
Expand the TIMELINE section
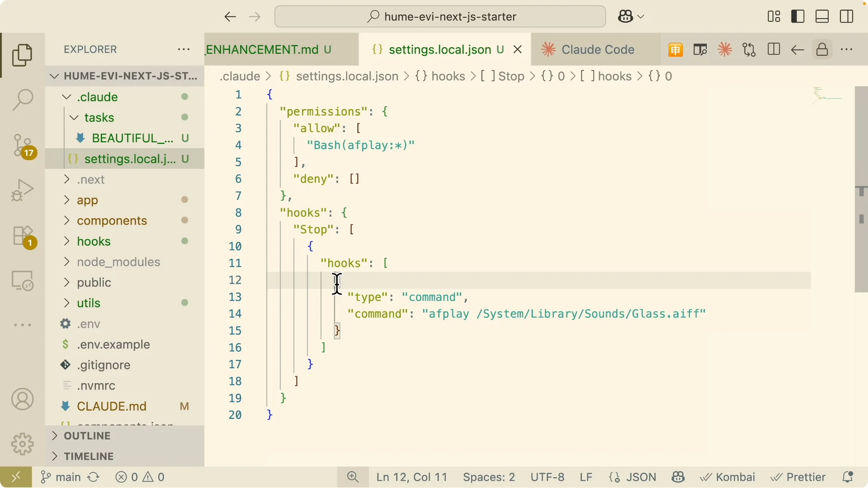tap(125, 456)
